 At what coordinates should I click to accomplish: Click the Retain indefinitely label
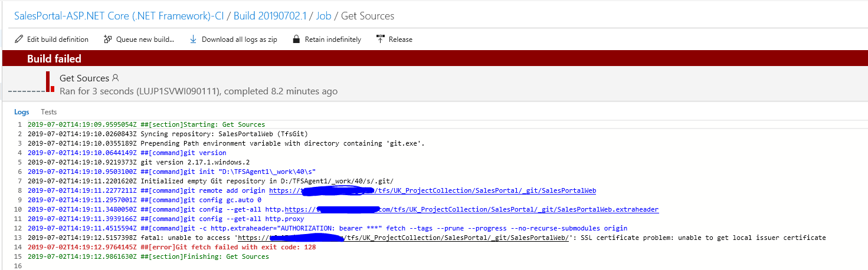coord(333,39)
